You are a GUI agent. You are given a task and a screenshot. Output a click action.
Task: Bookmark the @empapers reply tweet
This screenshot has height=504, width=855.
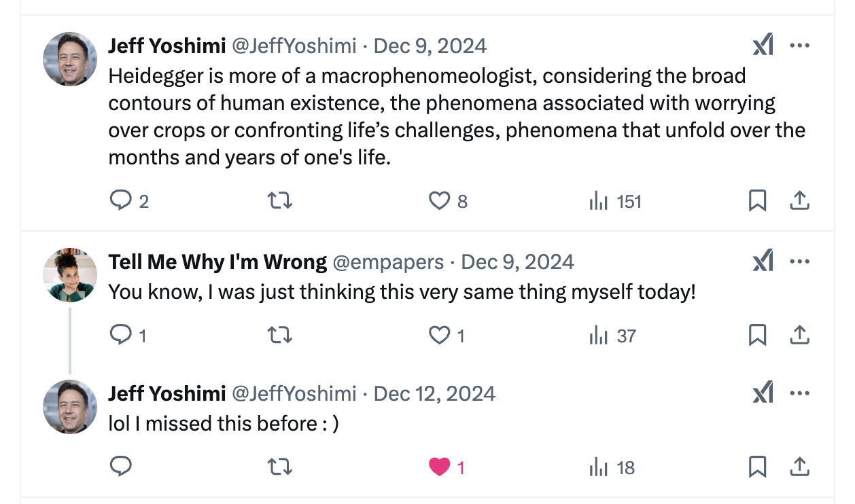coord(757,335)
